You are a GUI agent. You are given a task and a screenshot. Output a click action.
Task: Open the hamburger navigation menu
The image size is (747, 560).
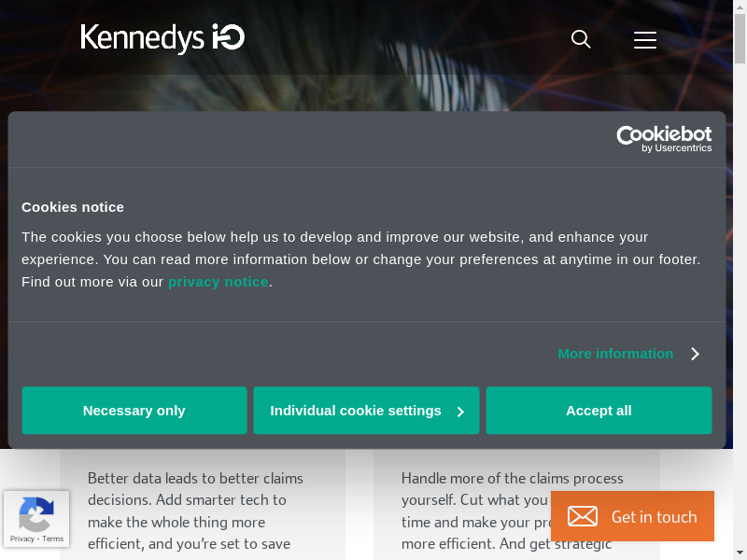[x=645, y=39]
